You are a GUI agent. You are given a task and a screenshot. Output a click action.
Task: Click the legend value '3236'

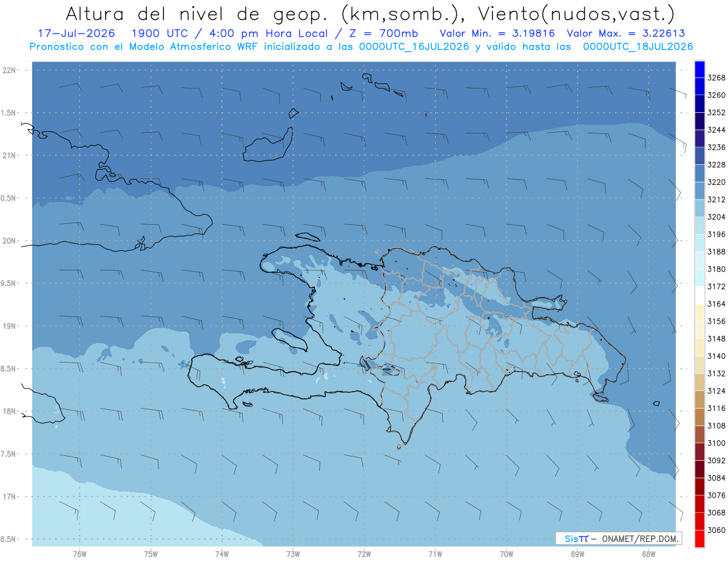pyautogui.click(x=716, y=147)
